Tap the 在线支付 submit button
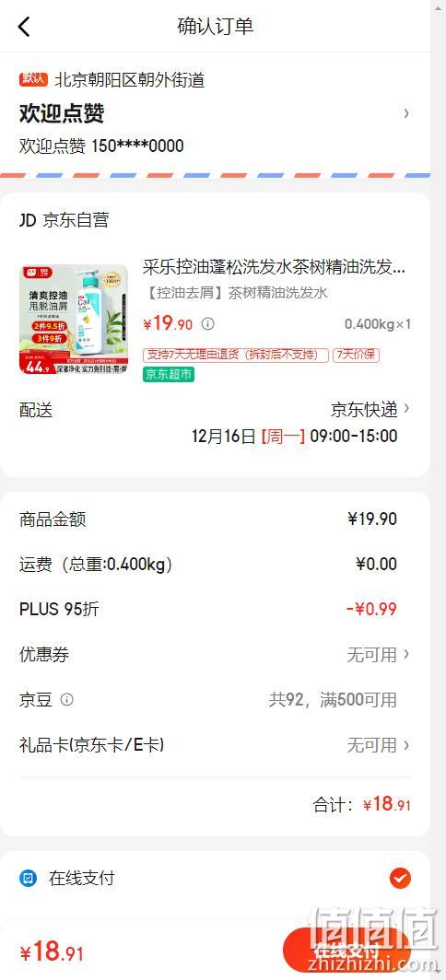The width and height of the screenshot is (446, 980). (x=347, y=951)
